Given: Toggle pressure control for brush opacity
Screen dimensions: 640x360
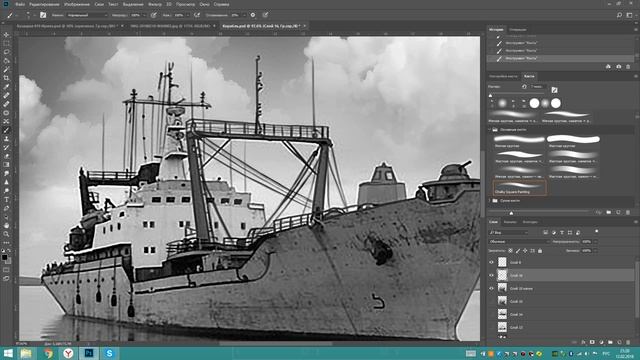Looking at the screenshot, I should click(x=153, y=15).
